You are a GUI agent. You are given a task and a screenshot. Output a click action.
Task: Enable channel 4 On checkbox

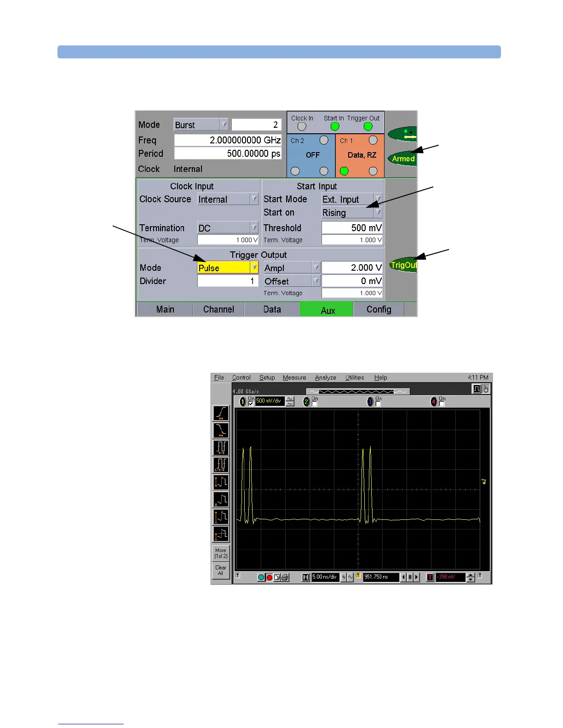[x=442, y=404]
